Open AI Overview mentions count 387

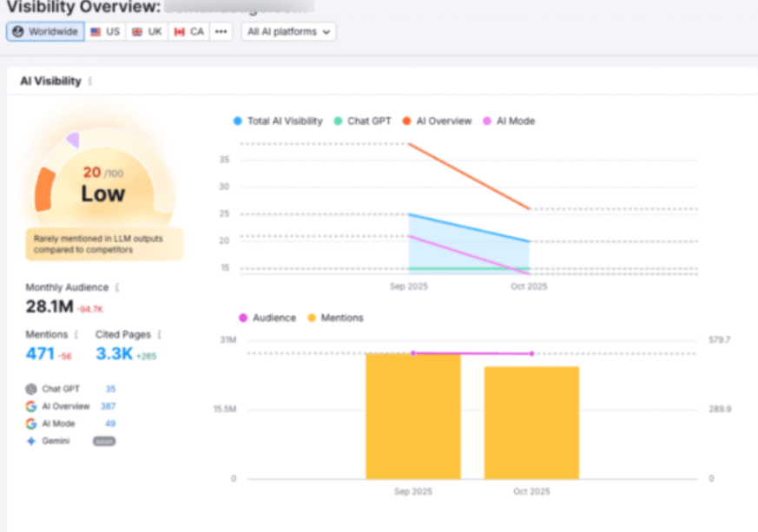tap(109, 406)
